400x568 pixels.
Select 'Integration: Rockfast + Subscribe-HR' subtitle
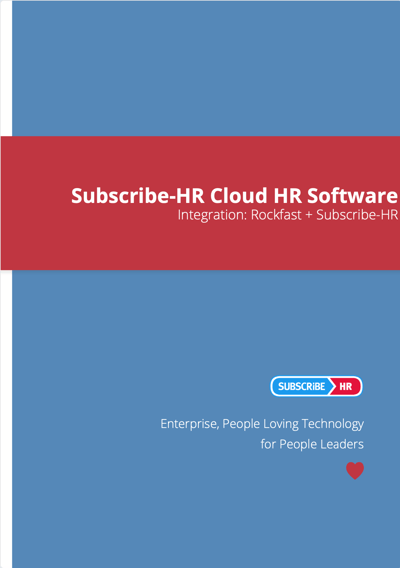point(288,215)
